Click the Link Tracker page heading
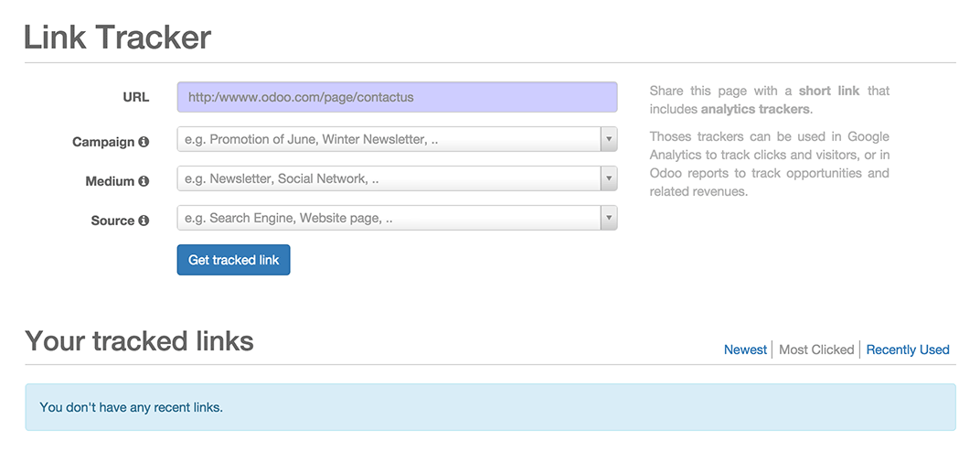 click(x=118, y=38)
